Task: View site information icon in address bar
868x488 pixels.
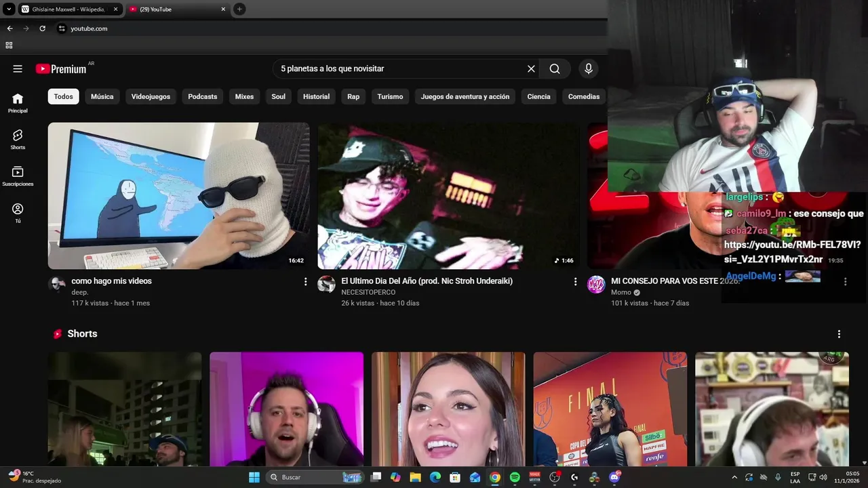Action: tap(62, 28)
